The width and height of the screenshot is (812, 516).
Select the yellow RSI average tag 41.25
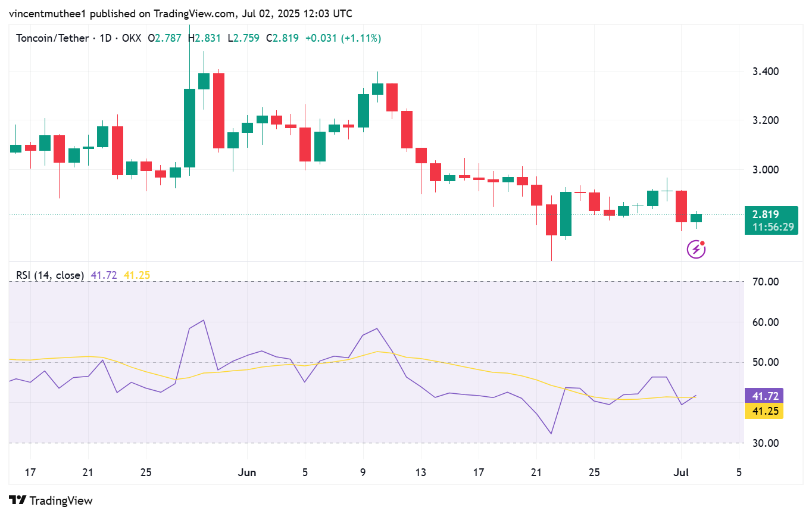click(764, 411)
